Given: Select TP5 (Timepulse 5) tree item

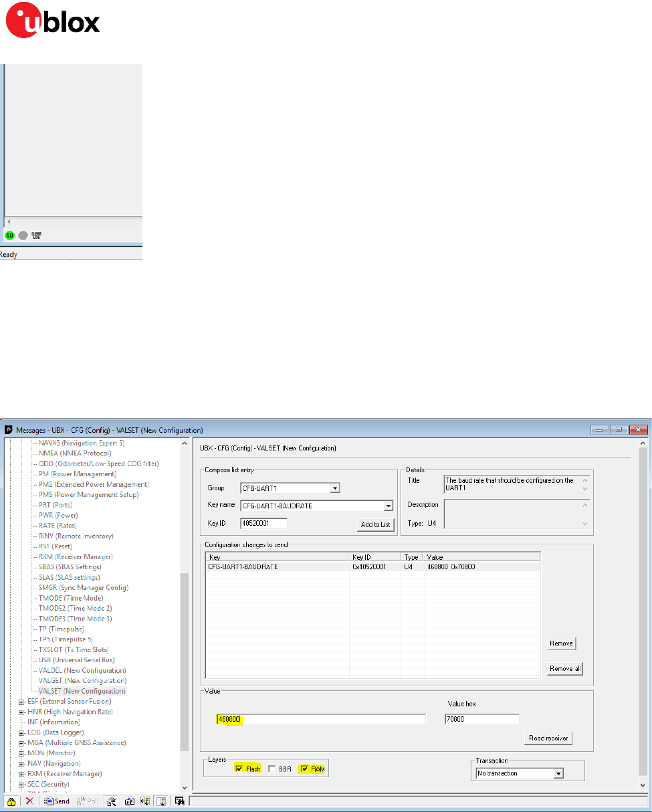Looking at the screenshot, I should tap(66, 639).
